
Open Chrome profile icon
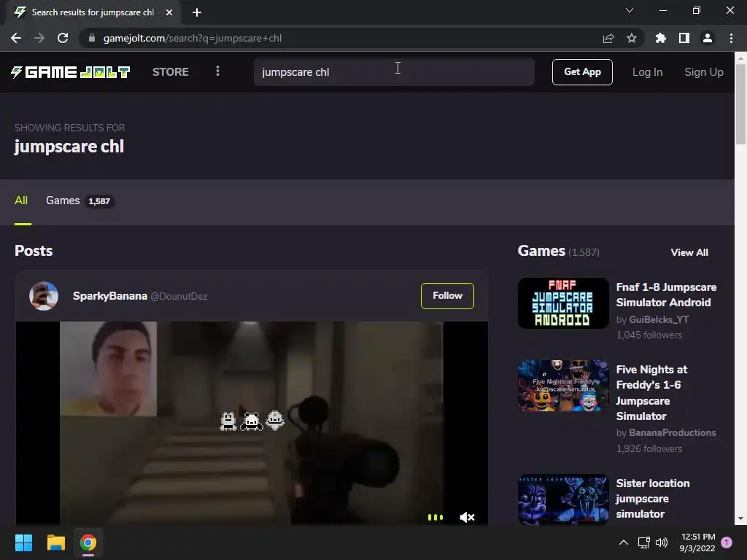[x=708, y=38]
